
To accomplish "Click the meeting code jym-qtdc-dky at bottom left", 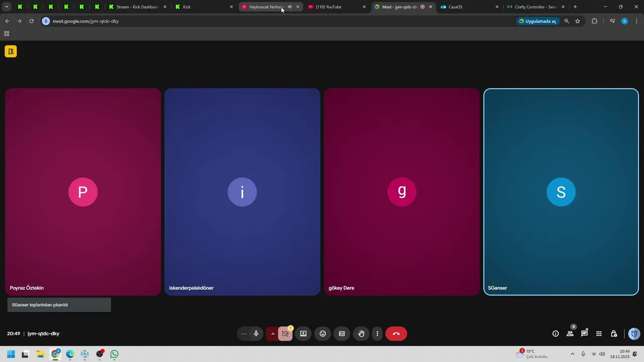I will (x=43, y=334).
